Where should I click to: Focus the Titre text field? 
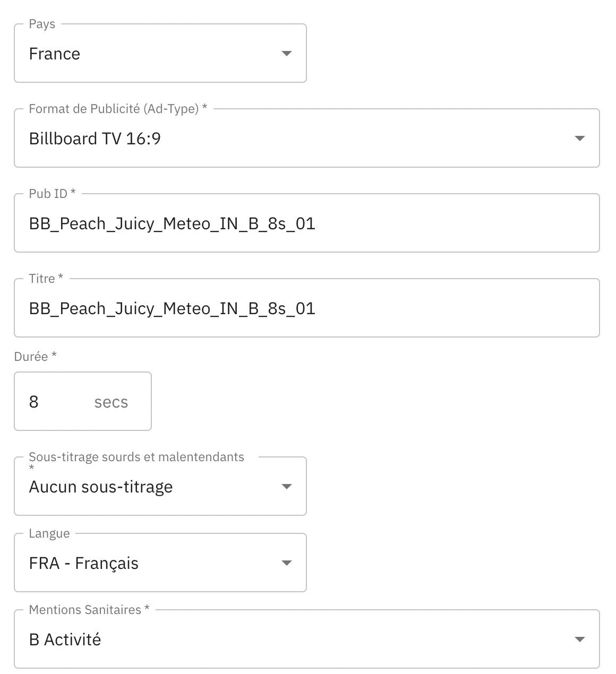(306, 308)
